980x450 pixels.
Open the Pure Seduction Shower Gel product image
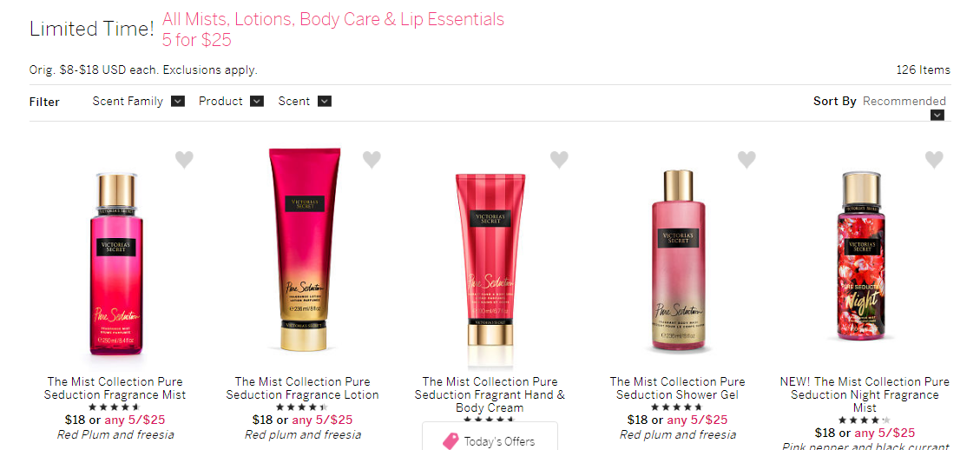(x=678, y=260)
